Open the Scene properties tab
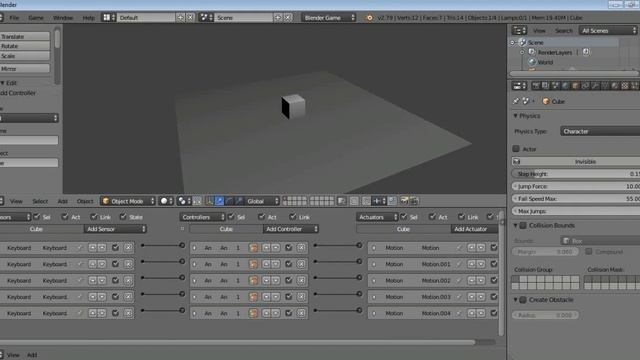Image resolution: width=640 pixels, height=360 pixels. pos(556,86)
